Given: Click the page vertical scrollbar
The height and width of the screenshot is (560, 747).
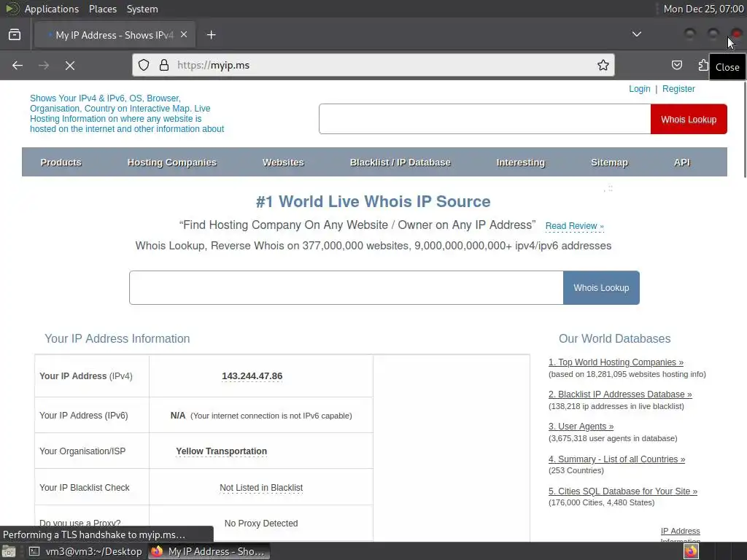Looking at the screenshot, I should click(743, 130).
